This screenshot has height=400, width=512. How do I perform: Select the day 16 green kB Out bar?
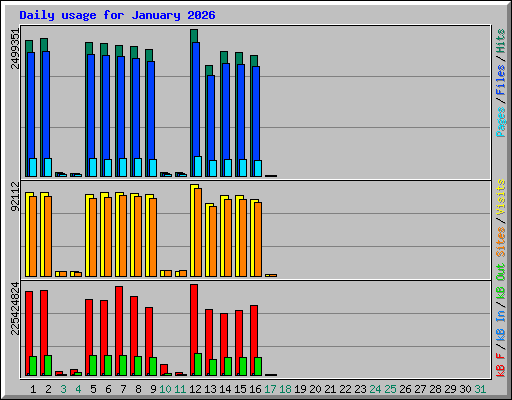coord(258,367)
